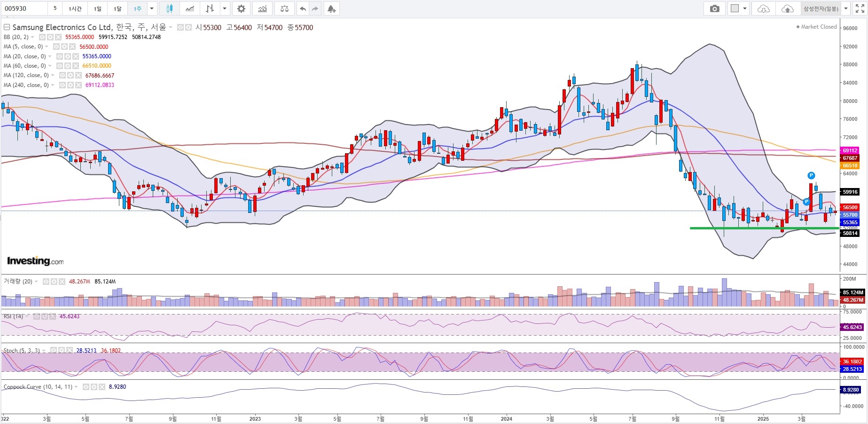Select the 5 minute interval
The width and height of the screenshot is (868, 424).
tap(55, 8)
